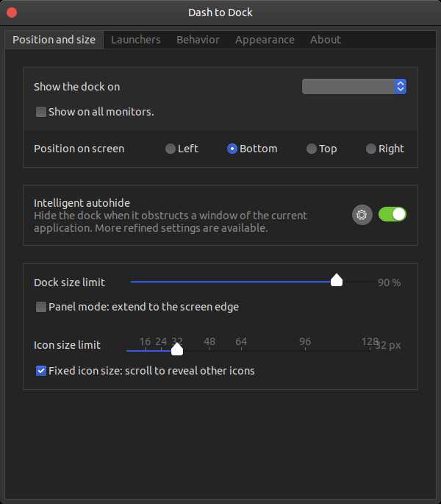
Task: Select Right position radio button
Action: point(371,149)
